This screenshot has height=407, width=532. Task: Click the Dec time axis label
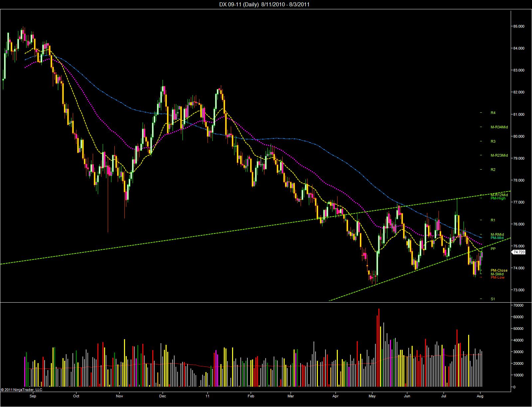162,396
